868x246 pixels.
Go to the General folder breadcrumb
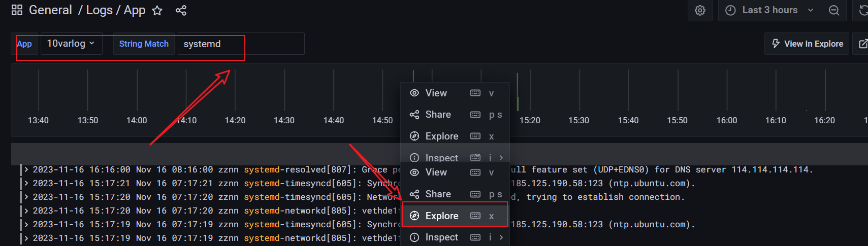(x=50, y=10)
